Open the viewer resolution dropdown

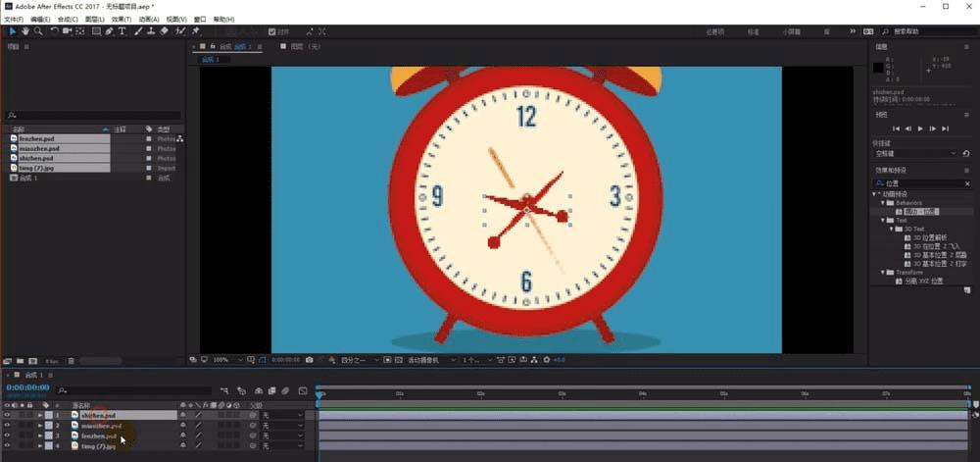point(360,360)
